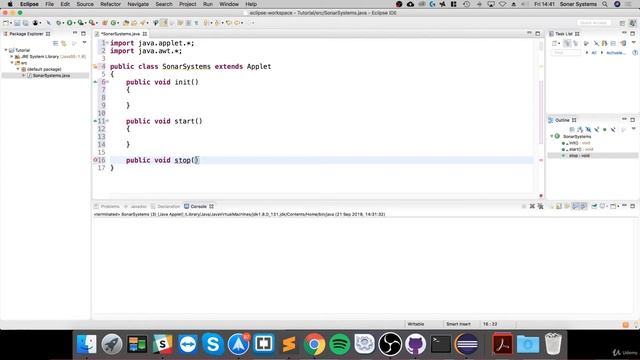
Task: Switch to the Javadoc tab
Action: 135,207
